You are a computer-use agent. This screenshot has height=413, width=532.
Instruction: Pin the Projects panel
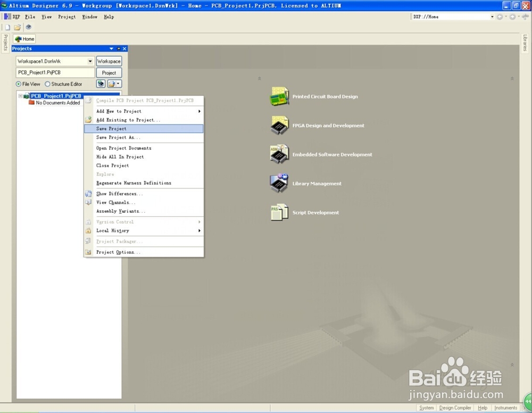(119, 48)
